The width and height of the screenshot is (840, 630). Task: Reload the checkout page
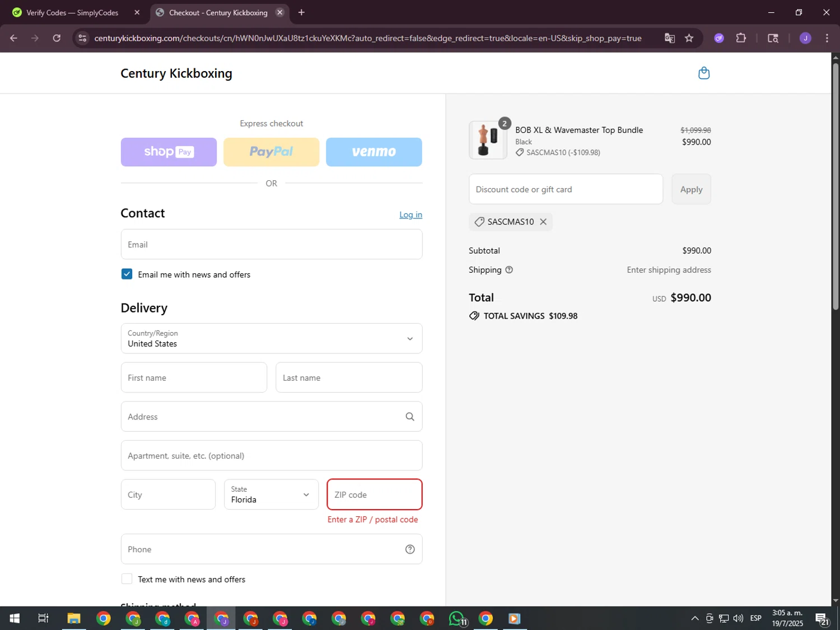[57, 38]
